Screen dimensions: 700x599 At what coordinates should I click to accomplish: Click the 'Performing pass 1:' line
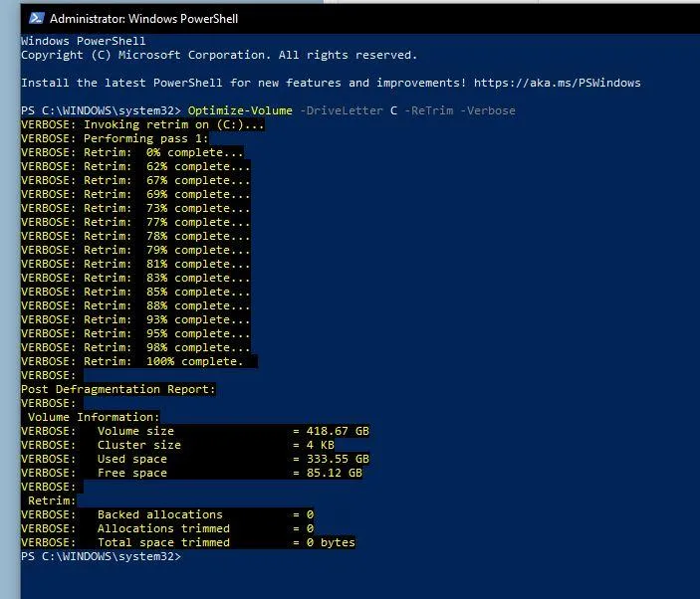point(115,138)
